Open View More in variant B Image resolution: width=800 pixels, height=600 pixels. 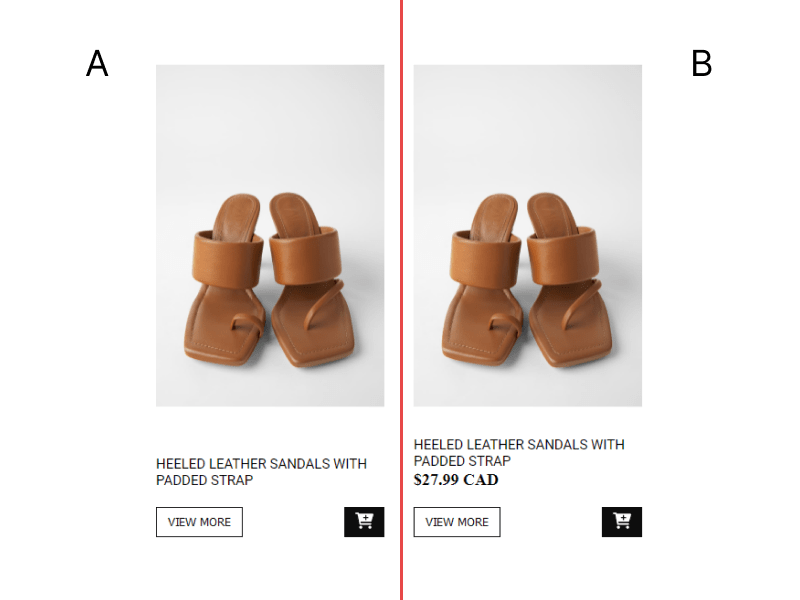coord(457,521)
